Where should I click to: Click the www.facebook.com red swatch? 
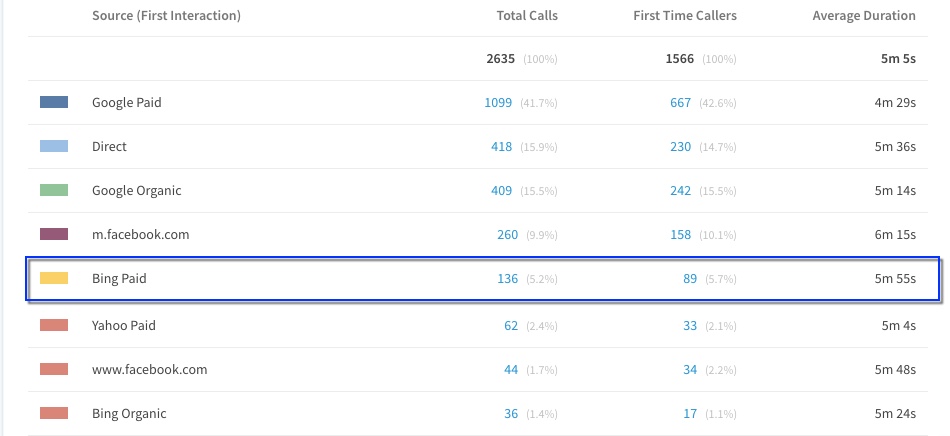coord(54,369)
